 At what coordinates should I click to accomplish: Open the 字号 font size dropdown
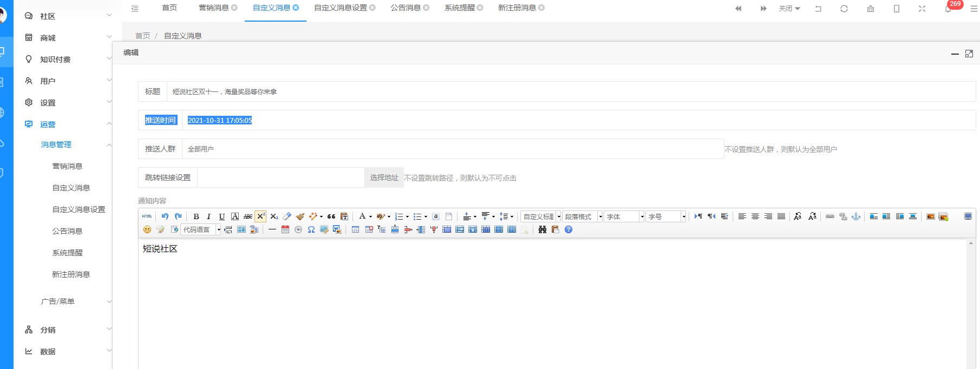click(666, 216)
